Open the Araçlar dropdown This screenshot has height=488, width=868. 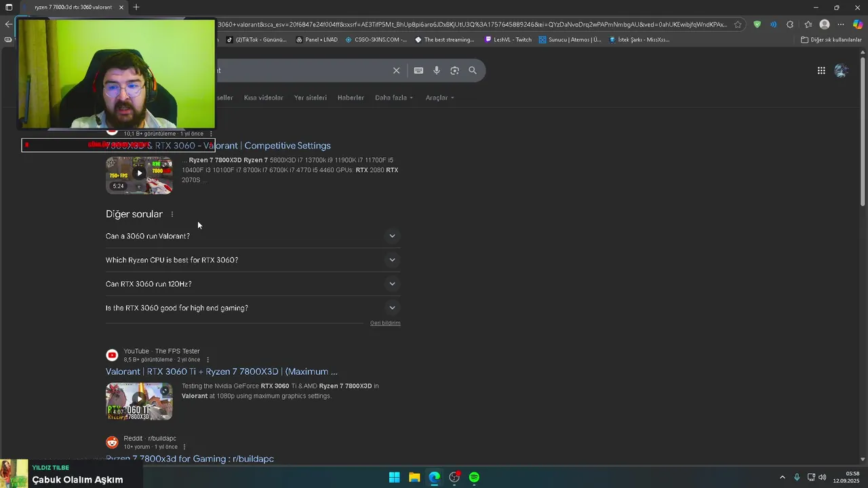(x=439, y=98)
